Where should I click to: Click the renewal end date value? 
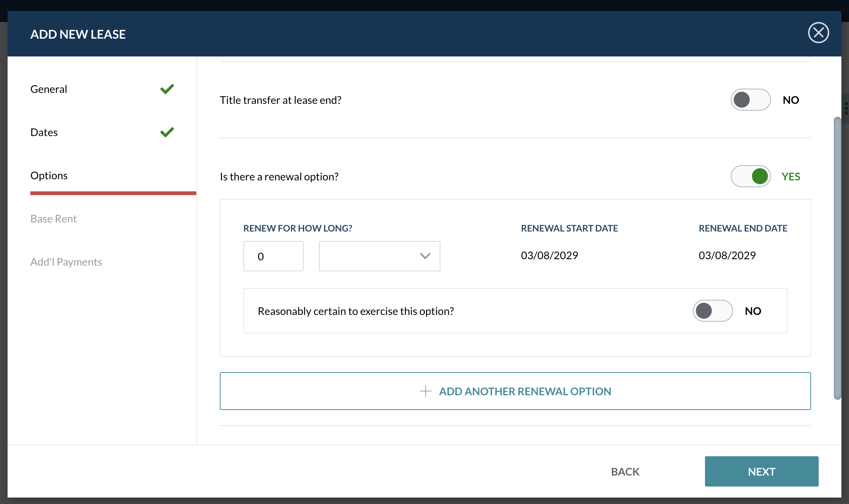click(727, 255)
